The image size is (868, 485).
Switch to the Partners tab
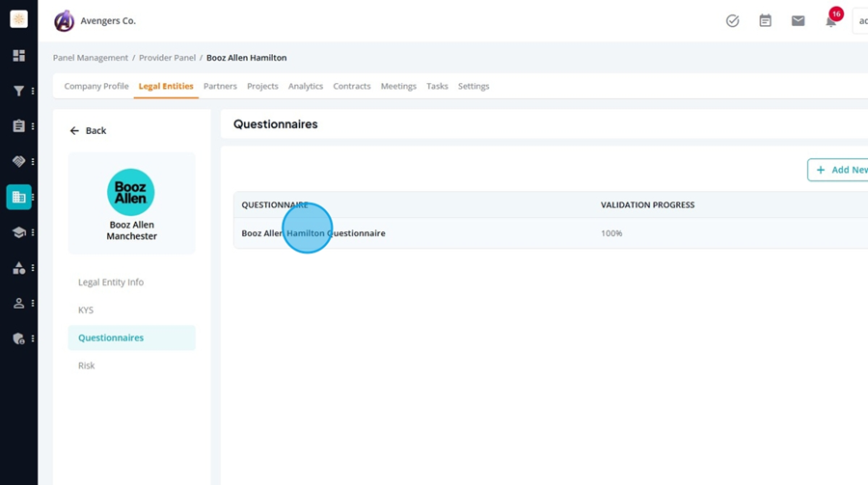(x=220, y=87)
